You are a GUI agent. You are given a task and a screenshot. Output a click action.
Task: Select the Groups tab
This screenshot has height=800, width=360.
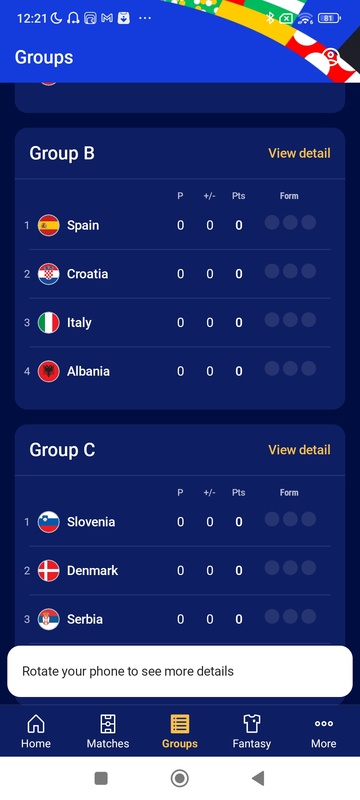179,731
